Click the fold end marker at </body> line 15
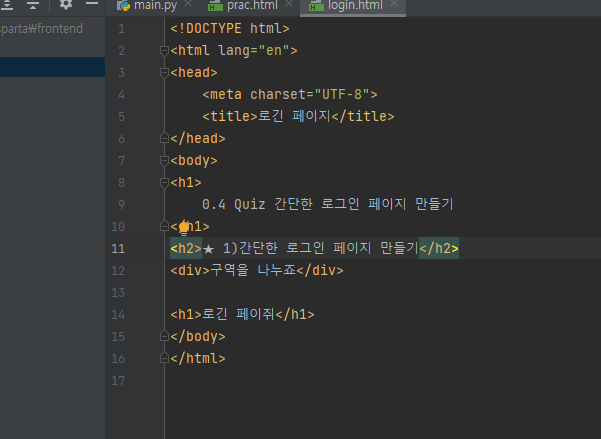The width and height of the screenshot is (601, 439). (164, 337)
